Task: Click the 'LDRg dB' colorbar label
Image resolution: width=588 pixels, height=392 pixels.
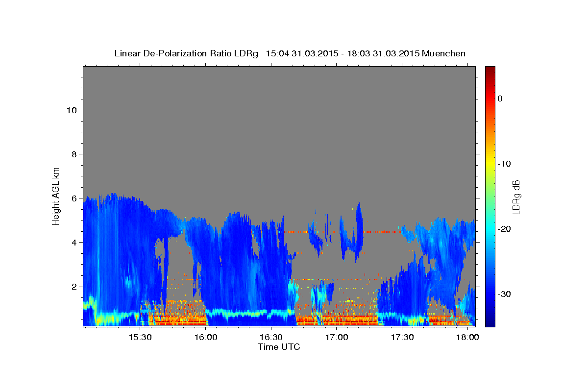Action: (x=515, y=196)
